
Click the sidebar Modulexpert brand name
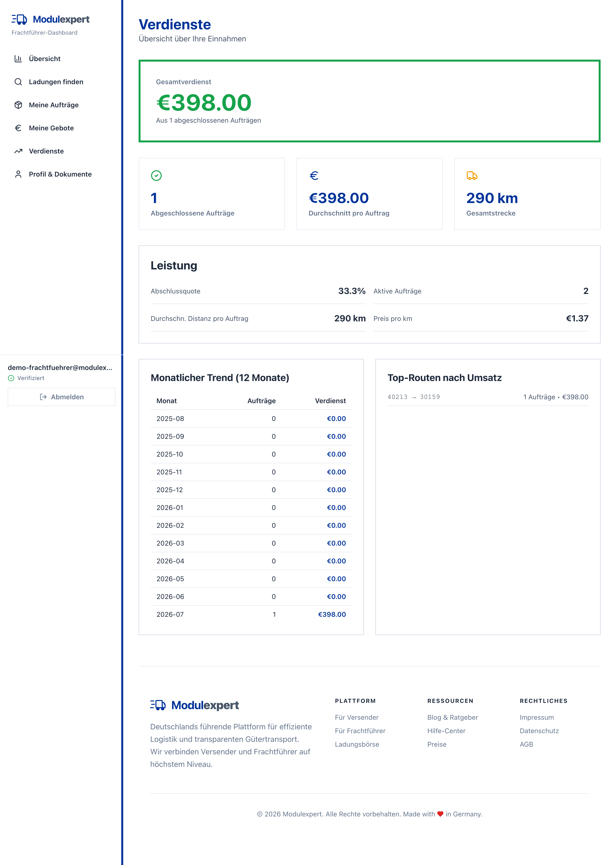click(61, 19)
